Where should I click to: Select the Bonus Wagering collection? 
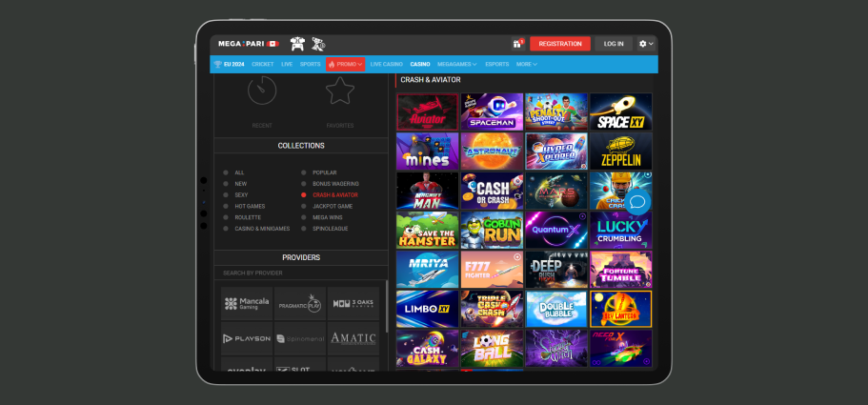330,184
